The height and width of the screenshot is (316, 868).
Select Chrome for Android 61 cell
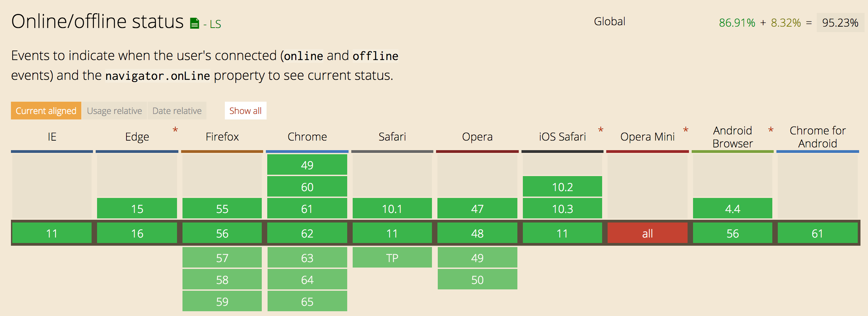(817, 233)
